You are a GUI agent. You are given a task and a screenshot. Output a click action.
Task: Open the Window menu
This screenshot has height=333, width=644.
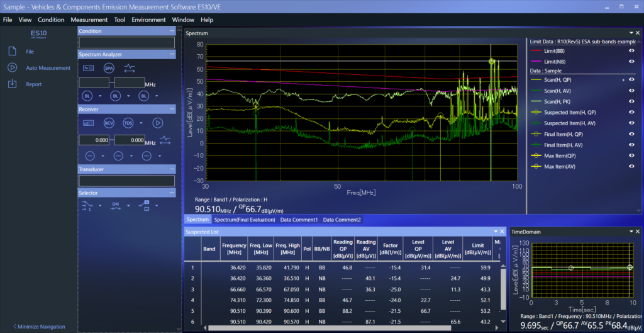pos(183,20)
